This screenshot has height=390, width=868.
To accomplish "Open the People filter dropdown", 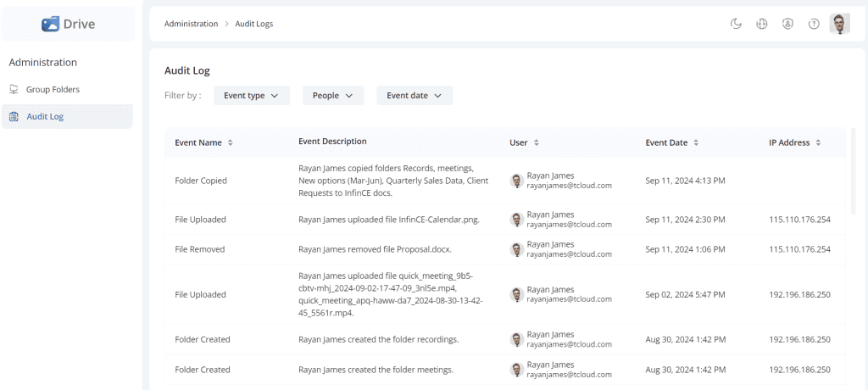I will tap(332, 95).
